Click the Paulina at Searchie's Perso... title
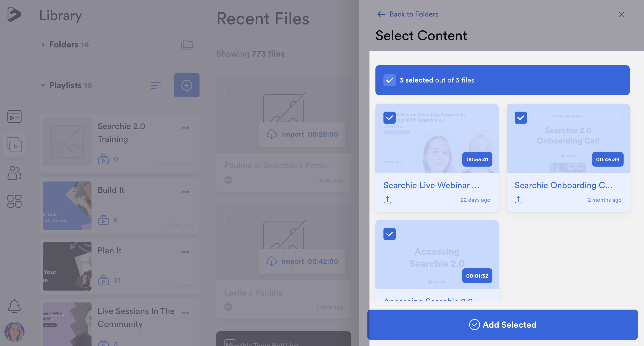The image size is (644, 346). coord(279,165)
